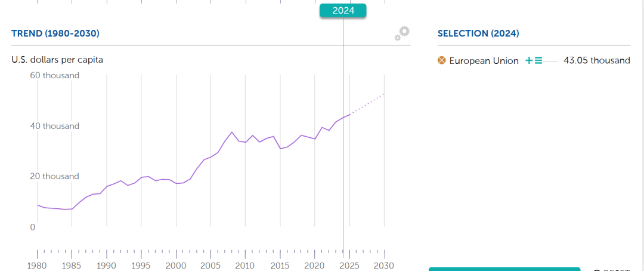The height and width of the screenshot is (271, 644).
Task: Click the 2008 peak on the trend line
Action: (232, 132)
